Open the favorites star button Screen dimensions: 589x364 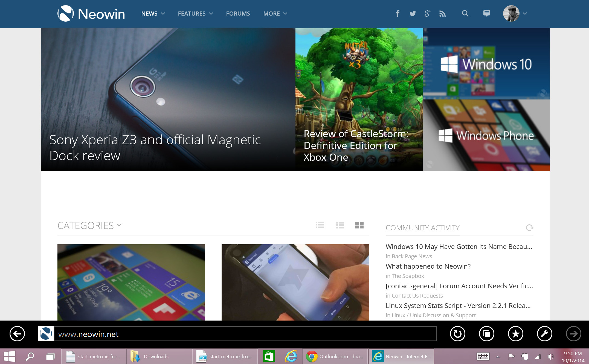(515, 334)
